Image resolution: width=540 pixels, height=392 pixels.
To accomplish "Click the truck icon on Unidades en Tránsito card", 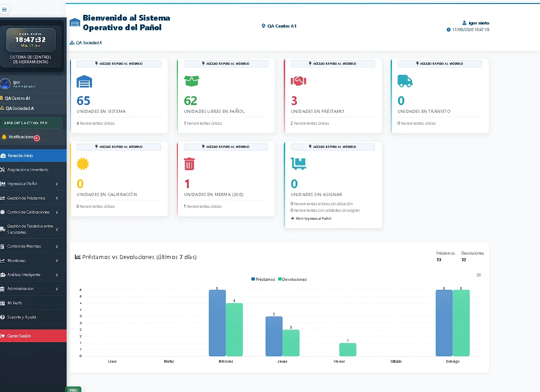I will (x=405, y=81).
